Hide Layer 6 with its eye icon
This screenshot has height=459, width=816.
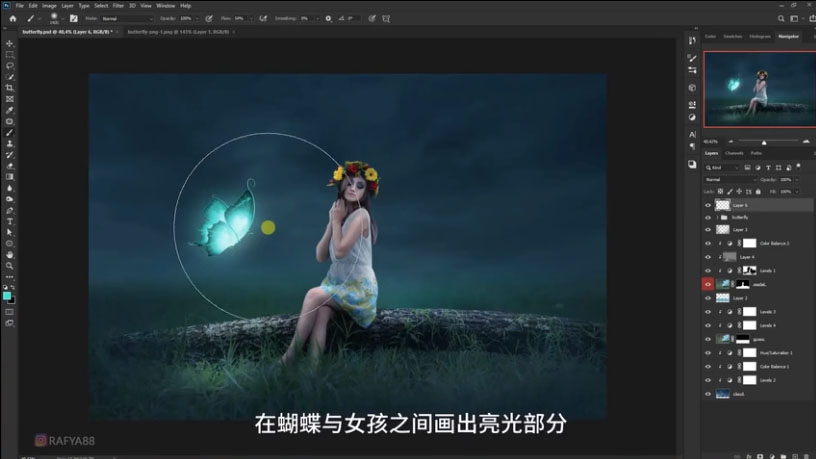click(x=708, y=205)
